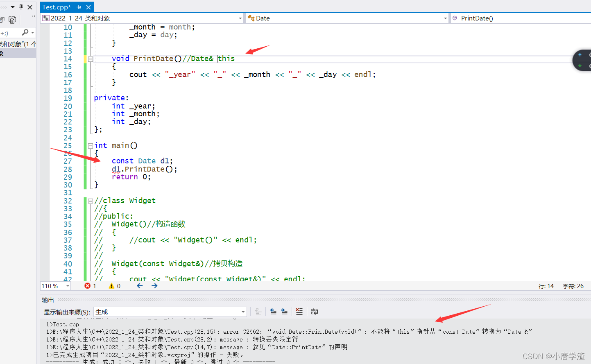Toggle auto-hide pin on the side panel

point(21,7)
